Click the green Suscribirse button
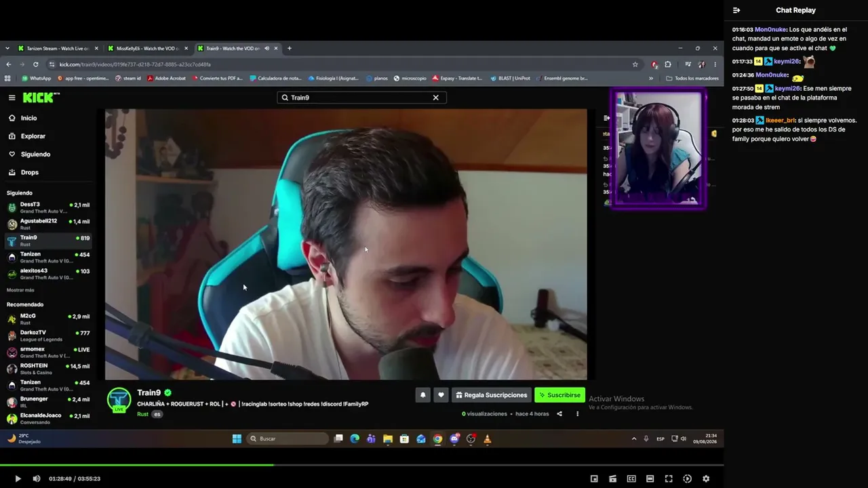This screenshot has height=488, width=868. tap(559, 395)
